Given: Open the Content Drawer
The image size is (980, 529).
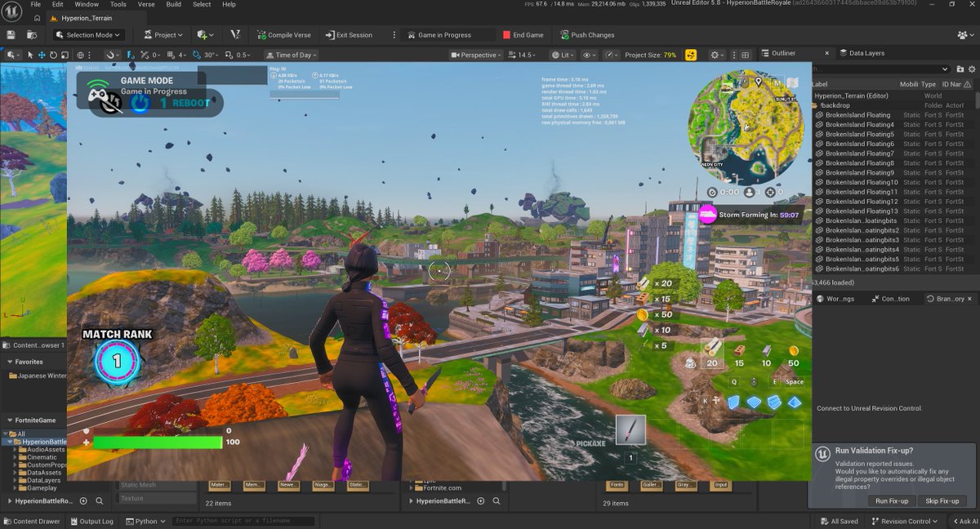Looking at the screenshot, I should point(31,521).
